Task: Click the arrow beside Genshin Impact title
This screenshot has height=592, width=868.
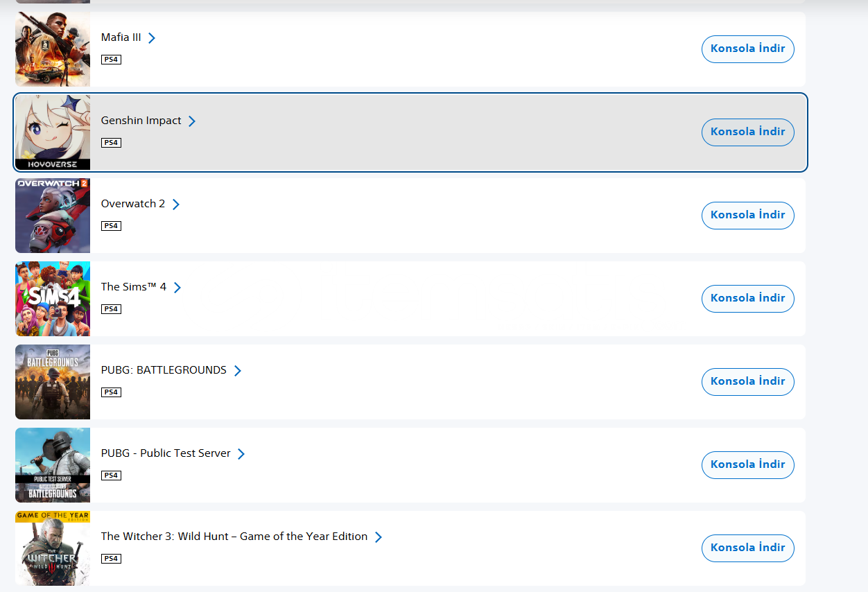Action: (x=192, y=121)
